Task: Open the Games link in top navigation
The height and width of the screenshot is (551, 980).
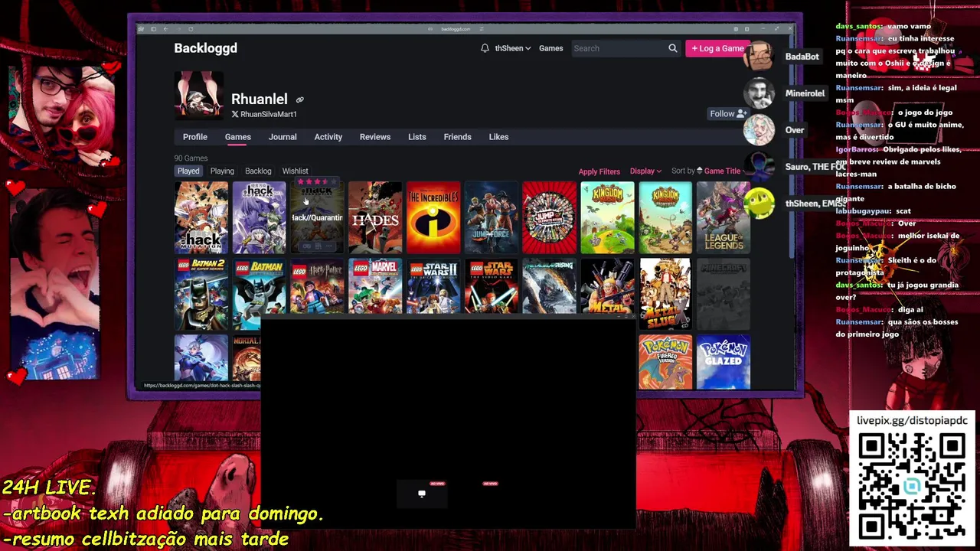Action: pyautogui.click(x=550, y=48)
